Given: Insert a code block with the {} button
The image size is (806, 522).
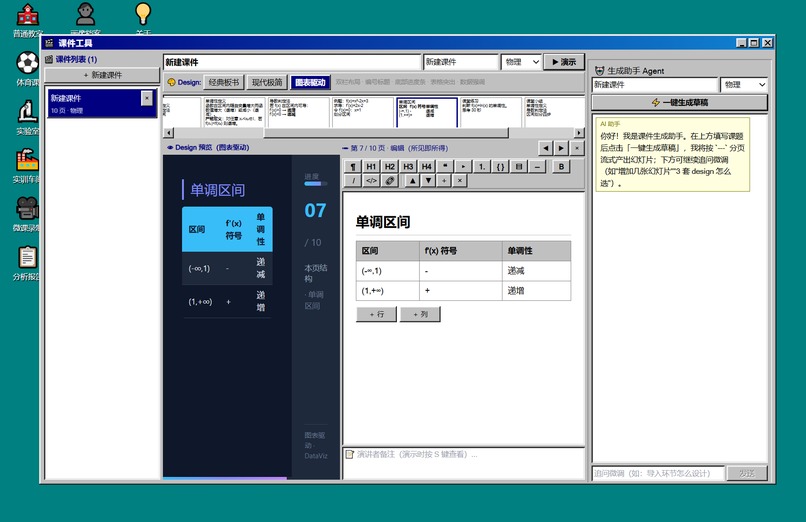Looking at the screenshot, I should tap(500, 166).
